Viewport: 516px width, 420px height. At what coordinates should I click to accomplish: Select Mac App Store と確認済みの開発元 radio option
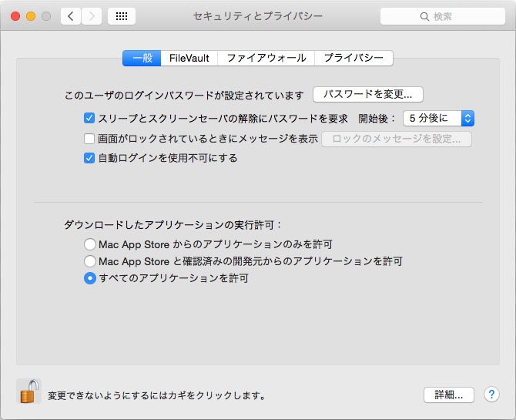pyautogui.click(x=90, y=261)
